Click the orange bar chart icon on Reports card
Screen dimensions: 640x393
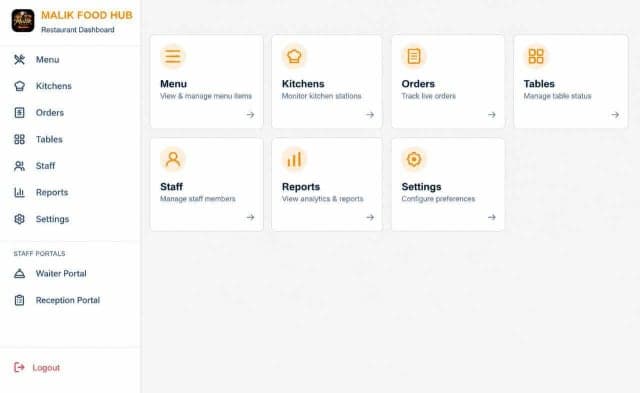294,159
